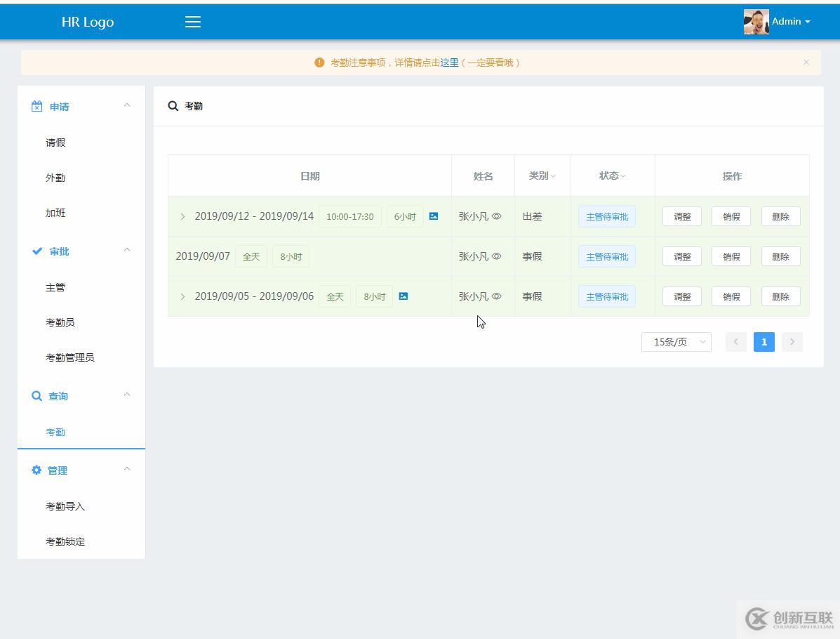Viewport: 840px width, 639px height.
Task: Open the Admin user dropdown menu
Action: [792, 22]
